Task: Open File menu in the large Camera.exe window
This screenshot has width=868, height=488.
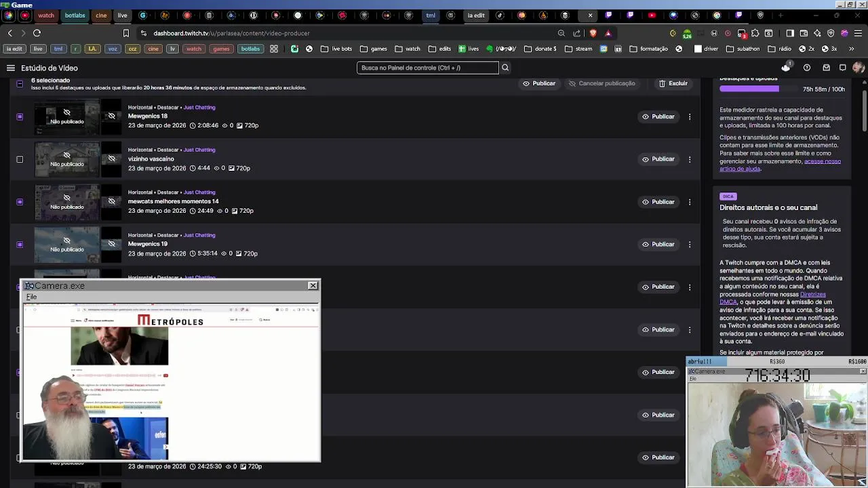Action: coord(31,297)
